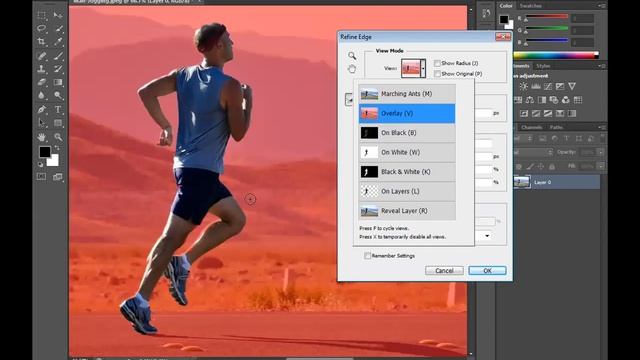Switch to the Channels tab
Viewport: 640px width, 360px height.
(532, 127)
